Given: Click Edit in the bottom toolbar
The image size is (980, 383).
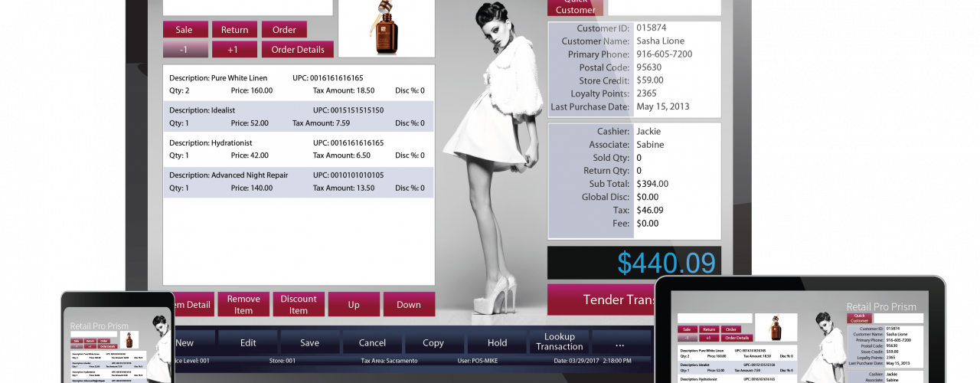Looking at the screenshot, I should pos(248,342).
